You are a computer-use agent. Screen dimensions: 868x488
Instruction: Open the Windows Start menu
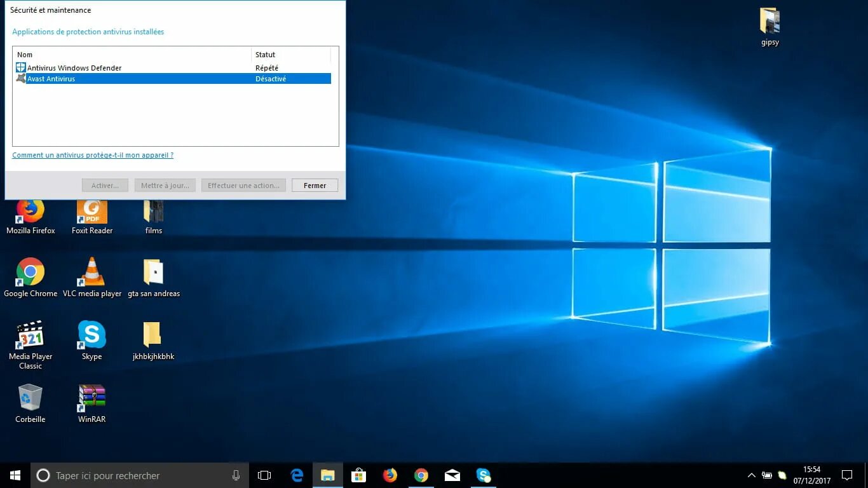(x=15, y=475)
